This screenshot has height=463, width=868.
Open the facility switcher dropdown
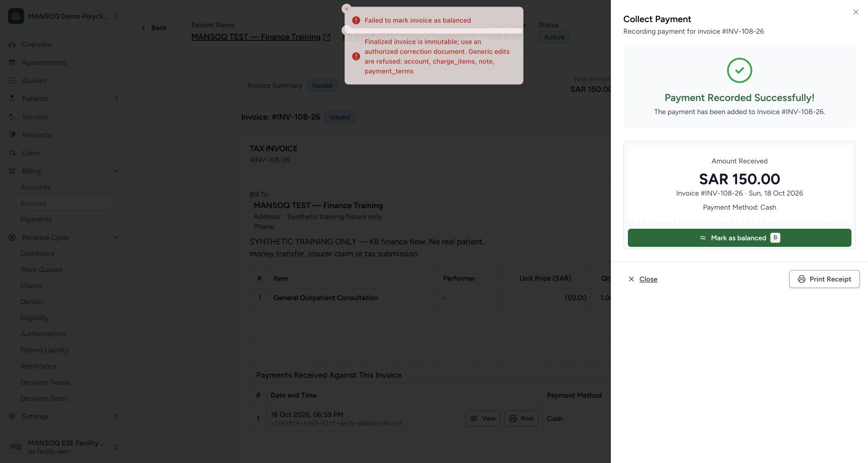tap(117, 16)
